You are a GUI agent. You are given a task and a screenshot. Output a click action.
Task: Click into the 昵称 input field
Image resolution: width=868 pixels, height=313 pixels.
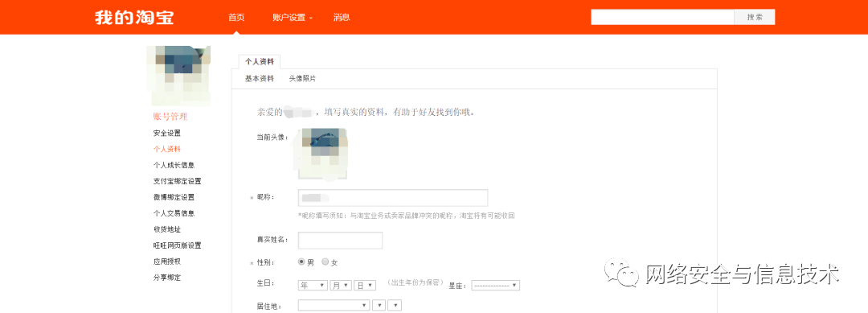(393, 198)
